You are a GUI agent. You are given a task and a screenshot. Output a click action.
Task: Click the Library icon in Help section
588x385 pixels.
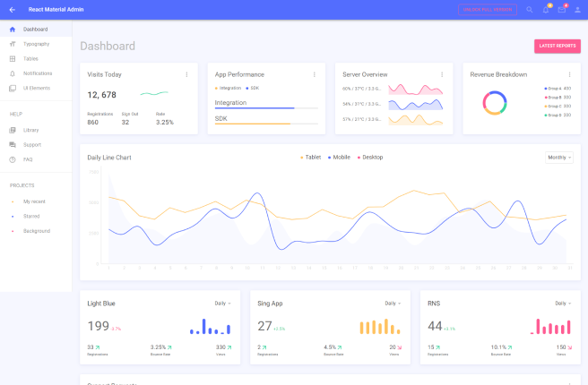[13, 130]
